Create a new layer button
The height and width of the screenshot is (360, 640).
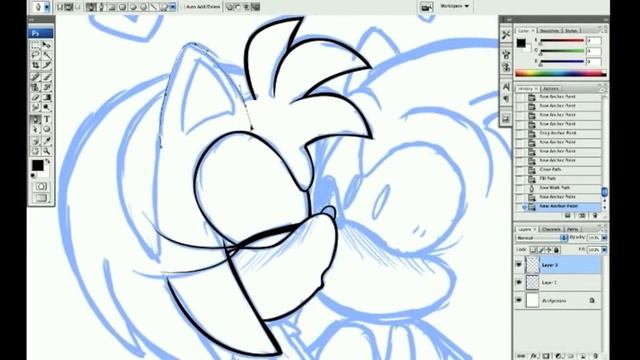click(x=583, y=356)
